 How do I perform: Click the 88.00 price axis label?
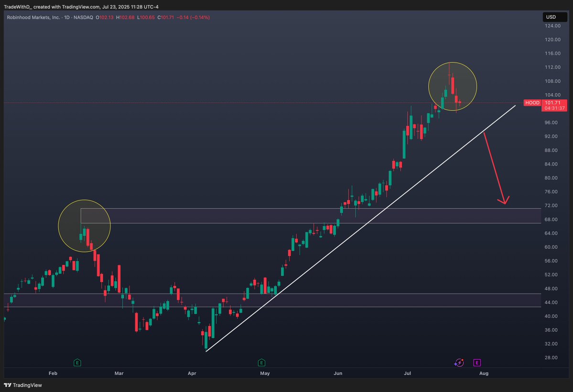(551, 150)
